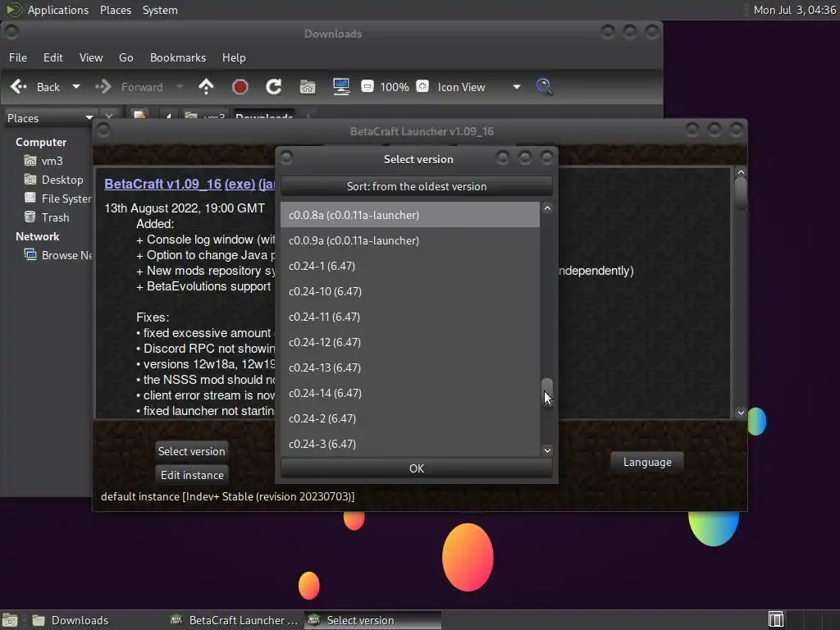
Task: Click the version list scrollbar thumb
Action: 547,391
